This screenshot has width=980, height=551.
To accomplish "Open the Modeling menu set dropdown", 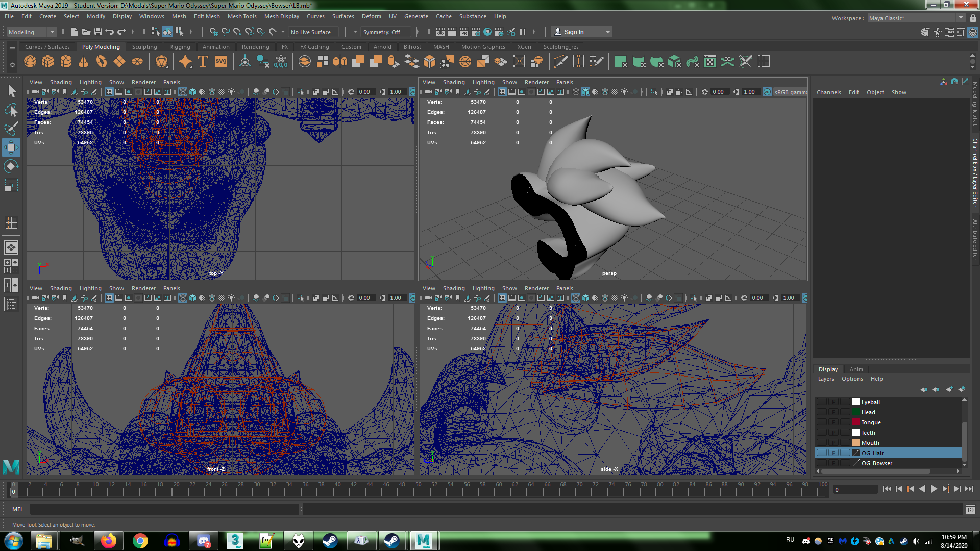I will [32, 32].
